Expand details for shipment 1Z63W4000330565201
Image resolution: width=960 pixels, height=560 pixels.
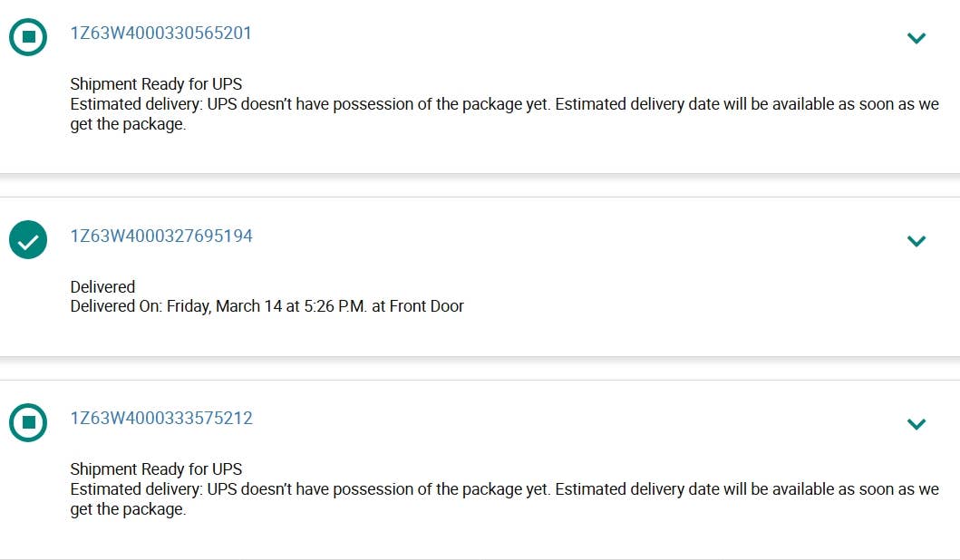tap(916, 38)
